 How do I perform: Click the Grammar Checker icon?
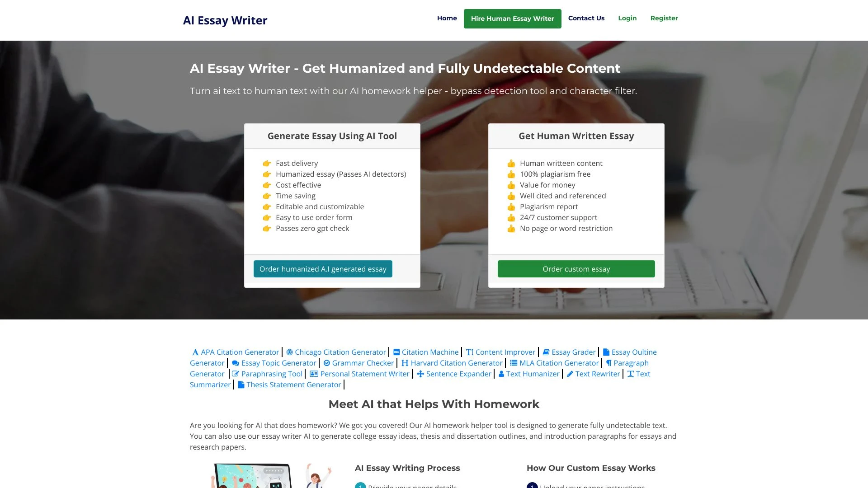click(327, 363)
